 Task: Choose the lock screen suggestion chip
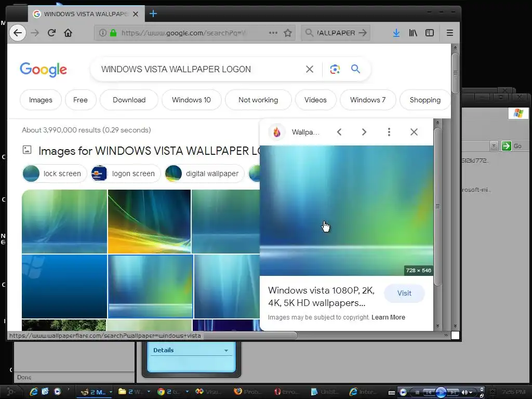[x=54, y=174]
